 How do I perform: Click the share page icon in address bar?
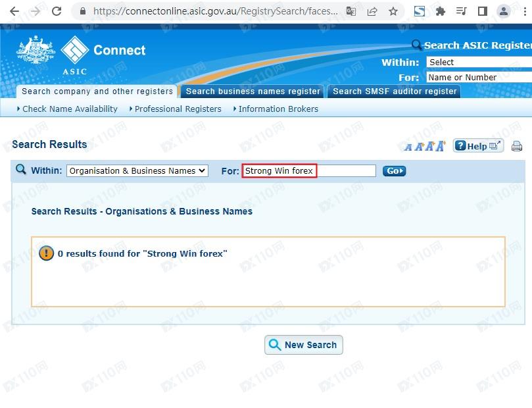[x=372, y=11]
